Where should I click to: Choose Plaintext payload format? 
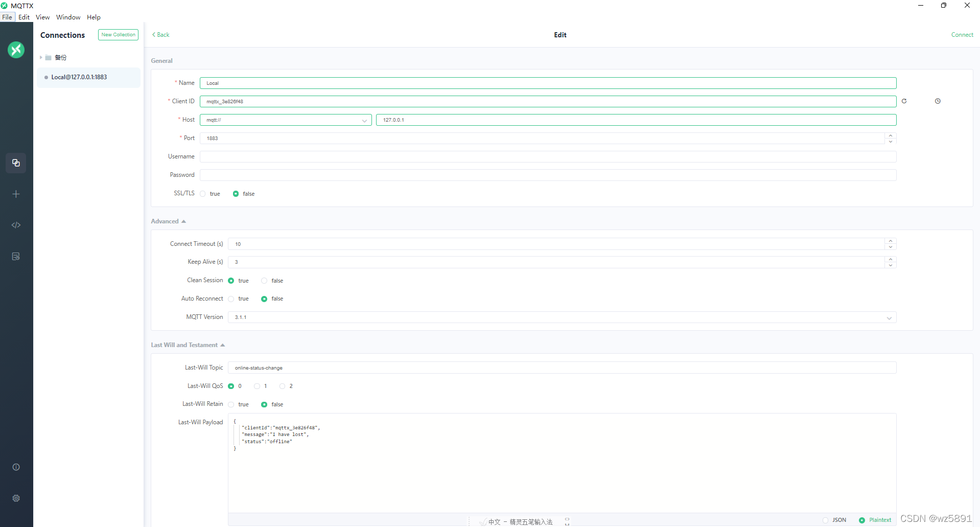point(862,520)
